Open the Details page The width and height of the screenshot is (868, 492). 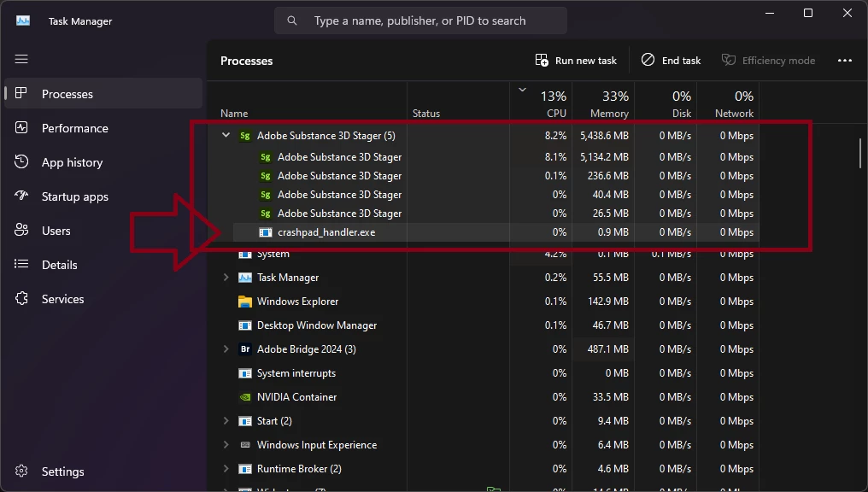pos(103,265)
